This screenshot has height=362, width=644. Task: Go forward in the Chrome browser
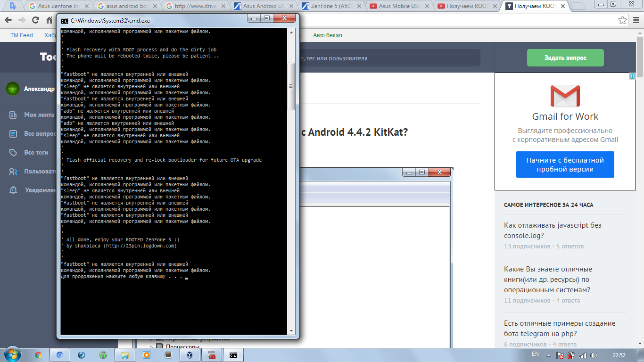coord(22,20)
